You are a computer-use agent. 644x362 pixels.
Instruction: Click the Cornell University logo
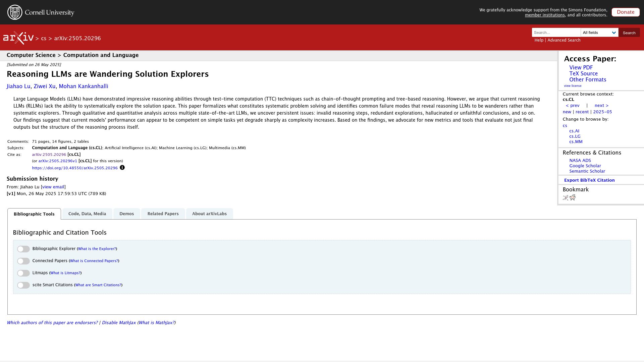[41, 12]
